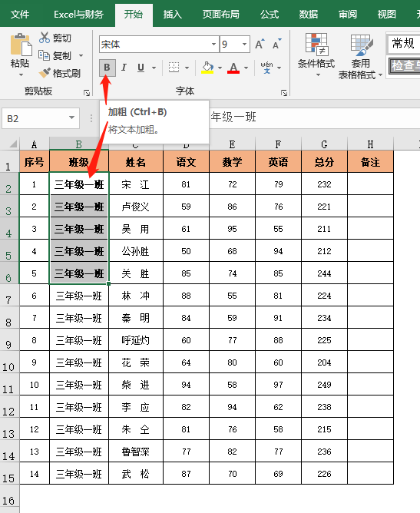Click the phonetic guide wén icon
This screenshot has height=513, width=420.
[266, 68]
